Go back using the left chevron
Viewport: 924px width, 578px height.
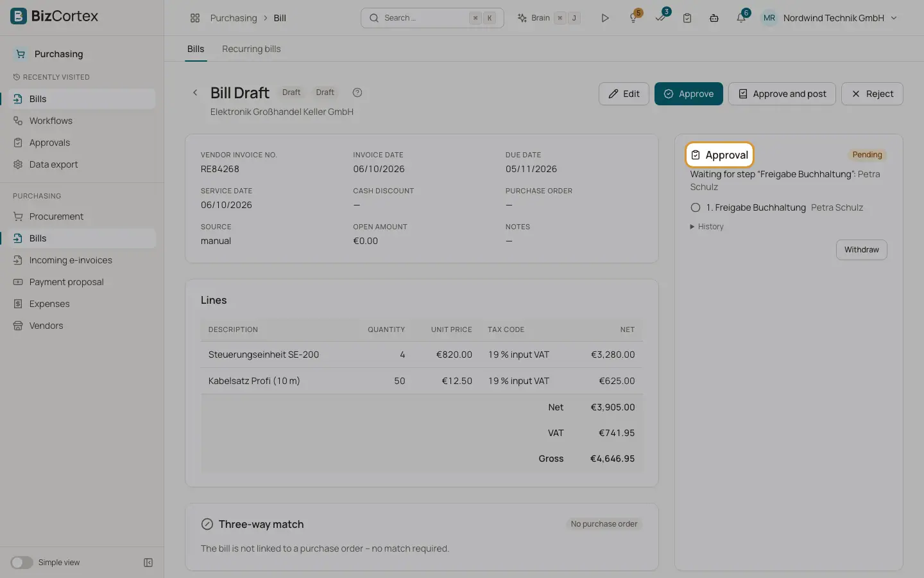click(x=195, y=92)
